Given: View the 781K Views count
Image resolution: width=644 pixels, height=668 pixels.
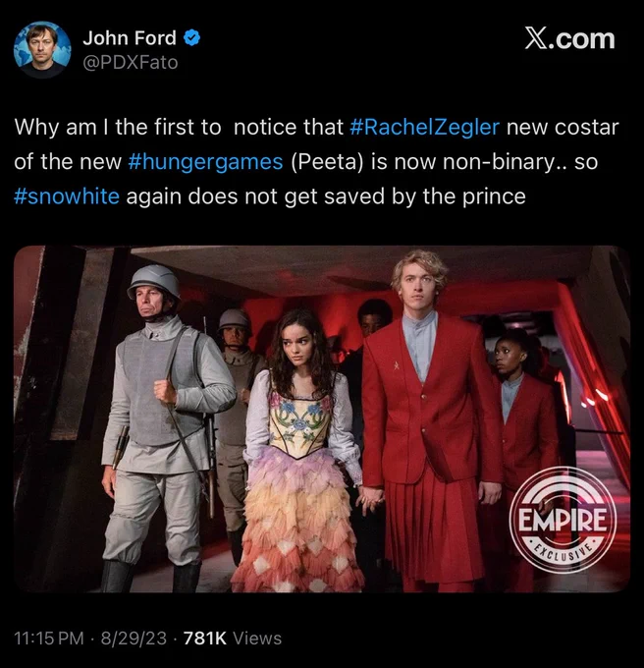Looking at the screenshot, I should pos(233,639).
